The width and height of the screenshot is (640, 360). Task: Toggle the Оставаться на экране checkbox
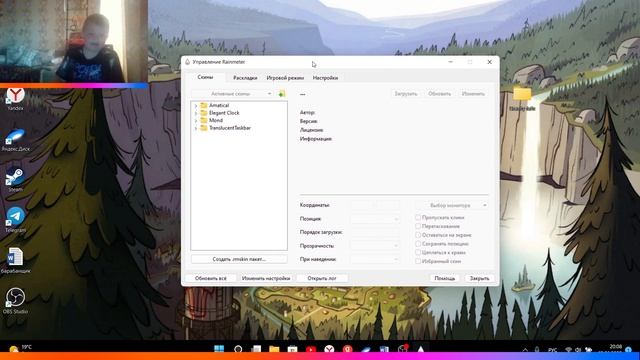click(x=418, y=235)
